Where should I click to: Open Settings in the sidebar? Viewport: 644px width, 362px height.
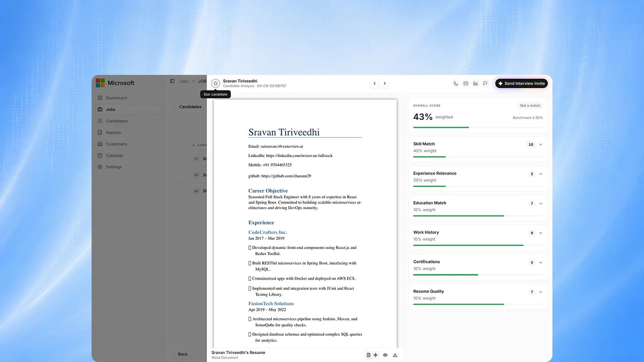(x=129, y=167)
